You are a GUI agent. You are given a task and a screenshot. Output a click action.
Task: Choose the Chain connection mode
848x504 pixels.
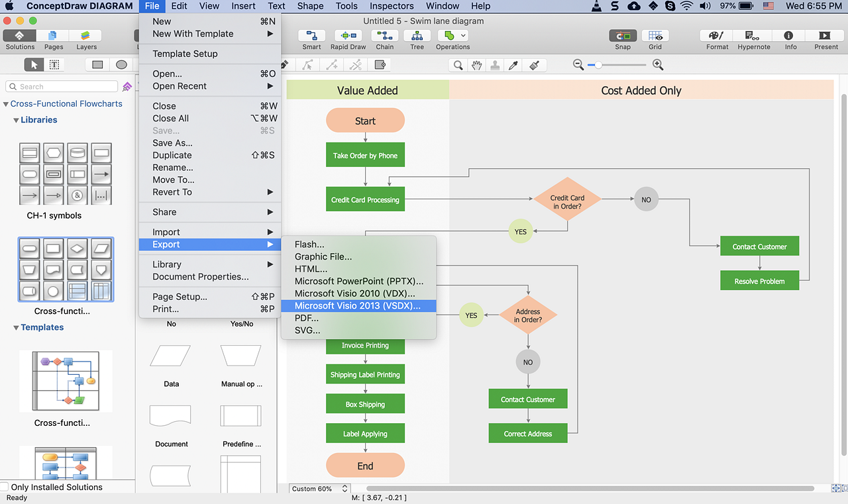[x=384, y=36]
